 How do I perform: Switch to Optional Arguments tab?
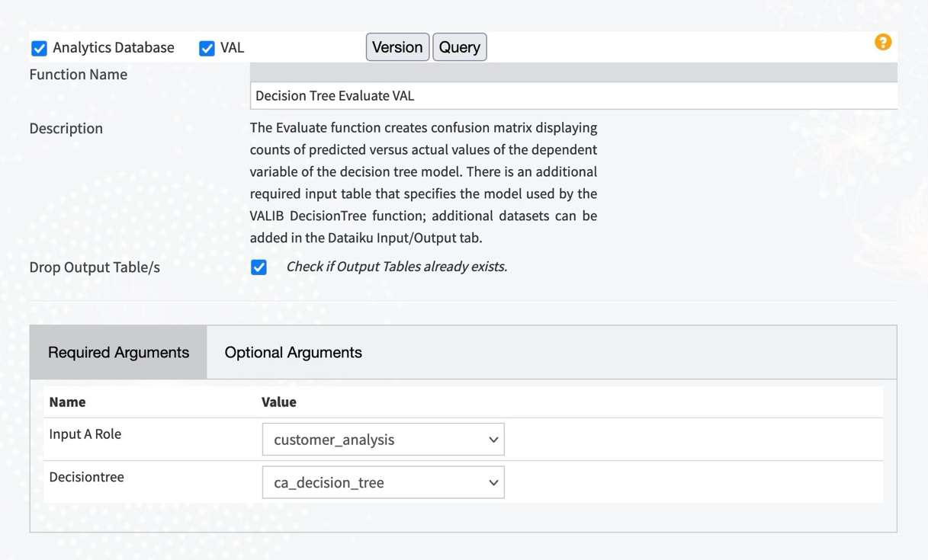coord(293,352)
